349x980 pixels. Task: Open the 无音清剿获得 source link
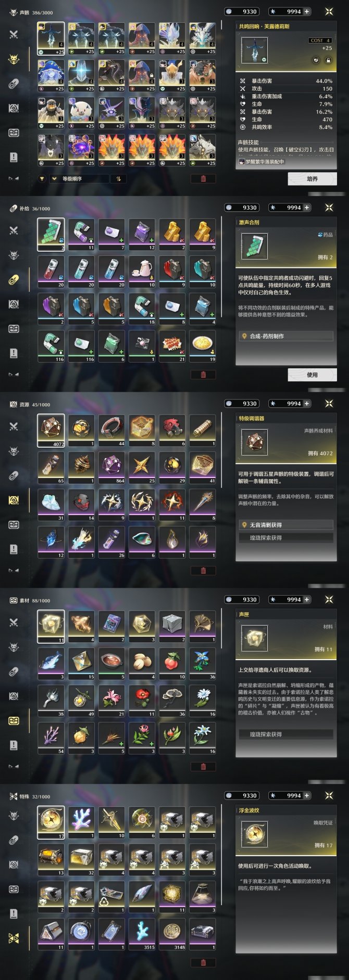coord(285,525)
